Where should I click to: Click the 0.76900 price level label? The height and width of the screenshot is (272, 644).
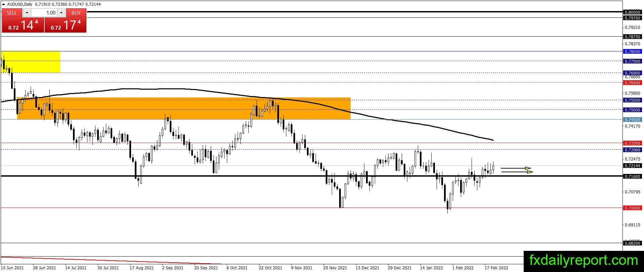pyautogui.click(x=632, y=73)
